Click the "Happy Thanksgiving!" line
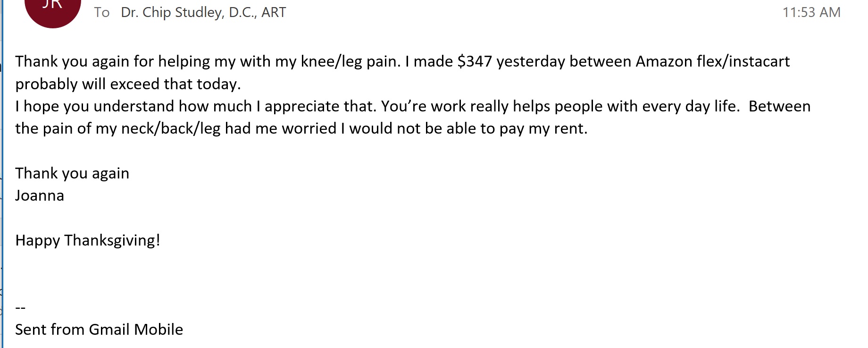The image size is (868, 348). [x=88, y=240]
